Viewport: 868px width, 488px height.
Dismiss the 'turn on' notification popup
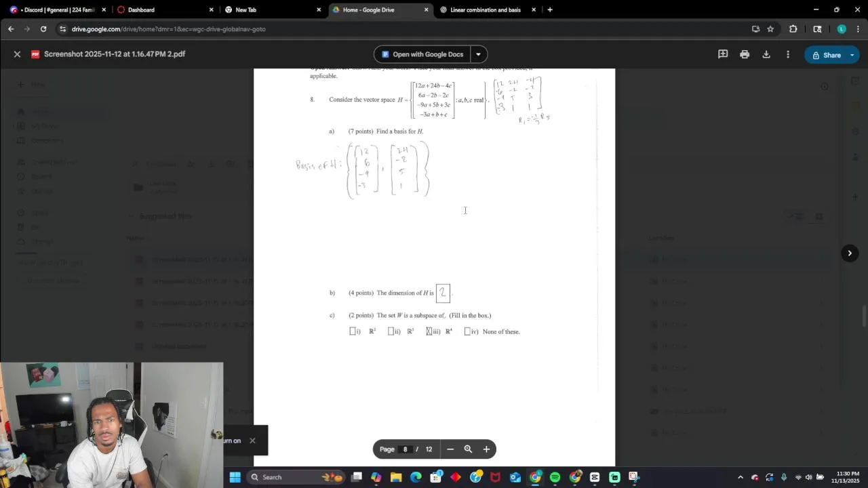[252, 441]
